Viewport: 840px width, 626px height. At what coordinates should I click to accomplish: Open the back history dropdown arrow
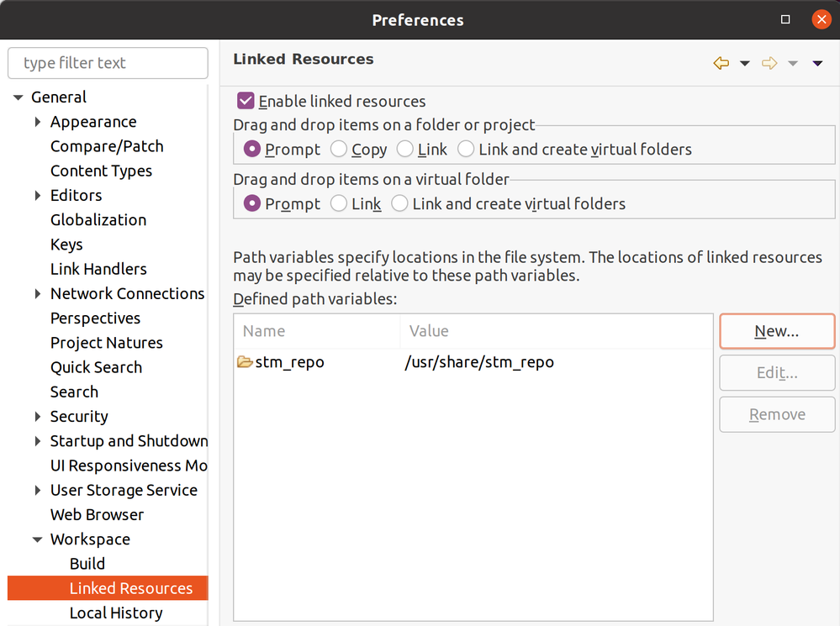tap(745, 63)
